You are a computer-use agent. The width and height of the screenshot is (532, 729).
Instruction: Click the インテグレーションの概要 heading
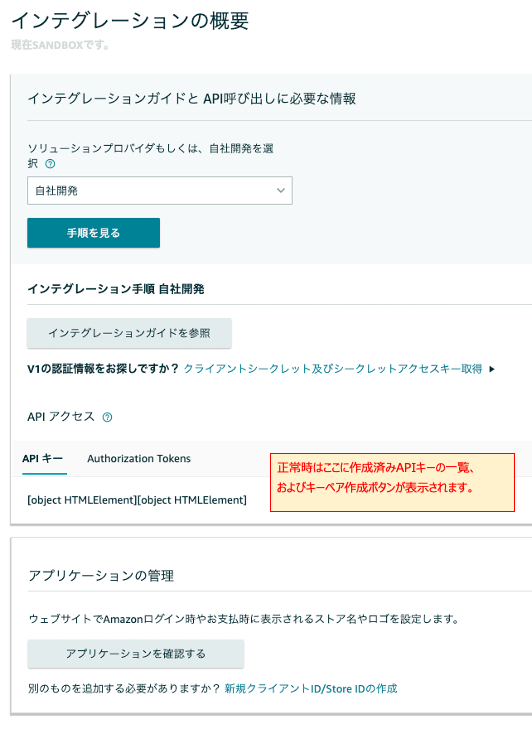click(130, 20)
